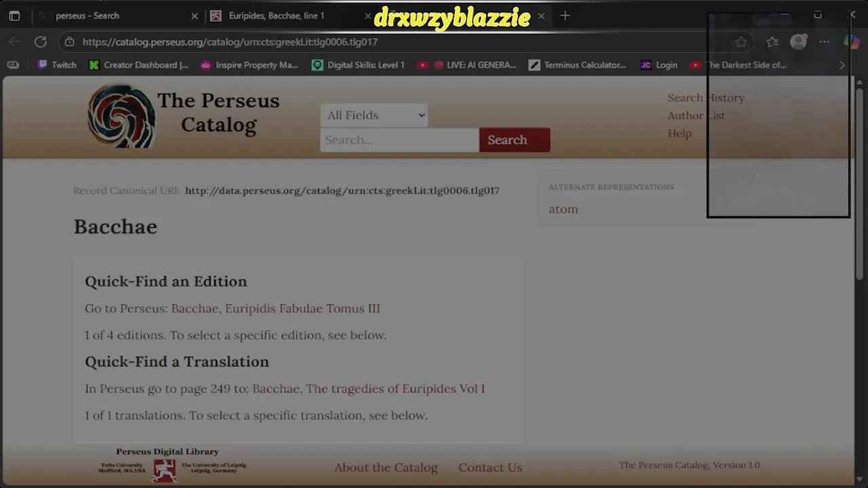This screenshot has width=868, height=488.
Task: Click the red Search button
Action: (515, 140)
